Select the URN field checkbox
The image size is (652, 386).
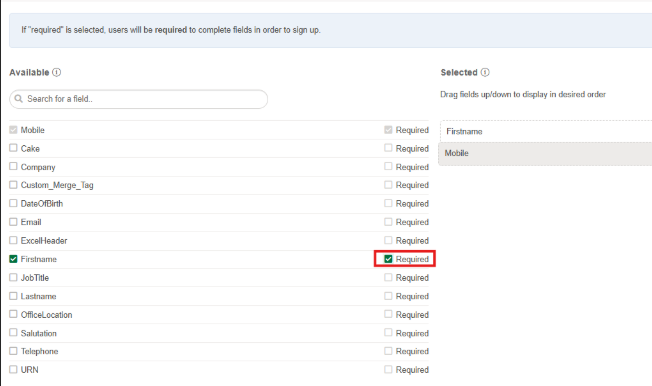click(13, 369)
